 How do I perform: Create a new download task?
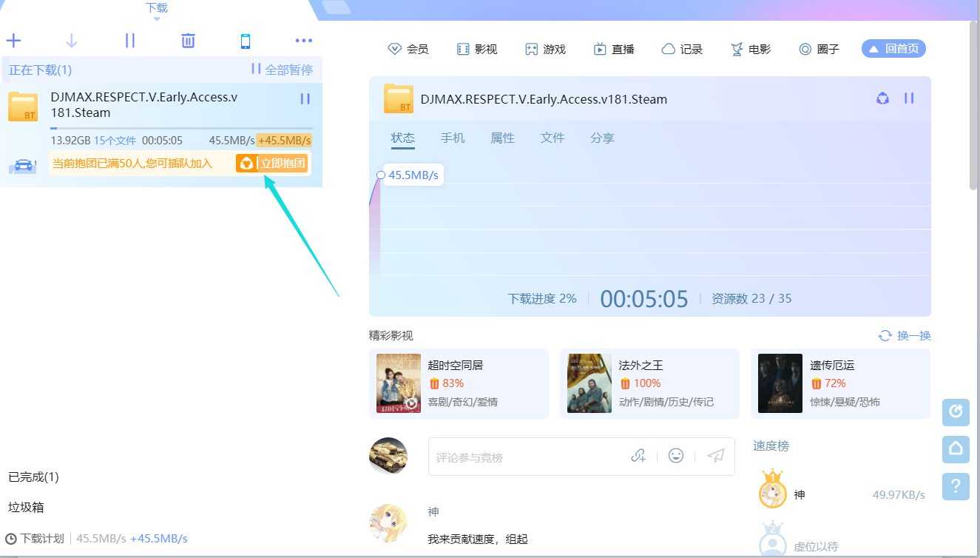click(13, 41)
